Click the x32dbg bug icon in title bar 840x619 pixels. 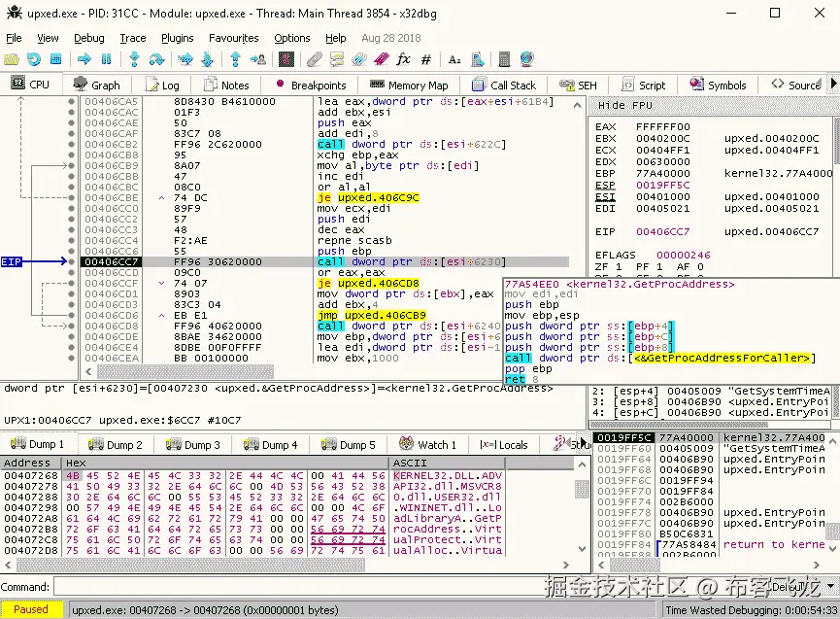pyautogui.click(x=14, y=13)
